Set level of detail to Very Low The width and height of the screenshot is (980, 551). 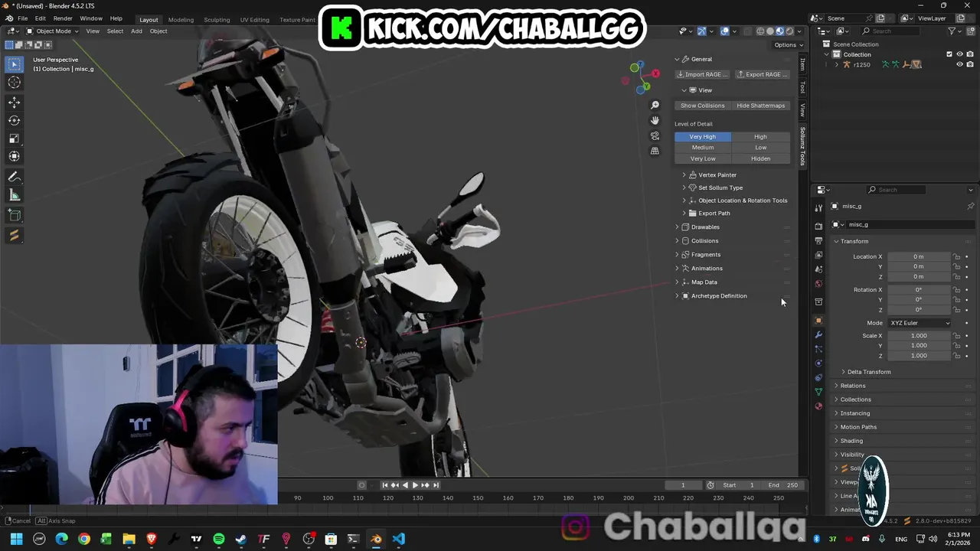tap(703, 158)
